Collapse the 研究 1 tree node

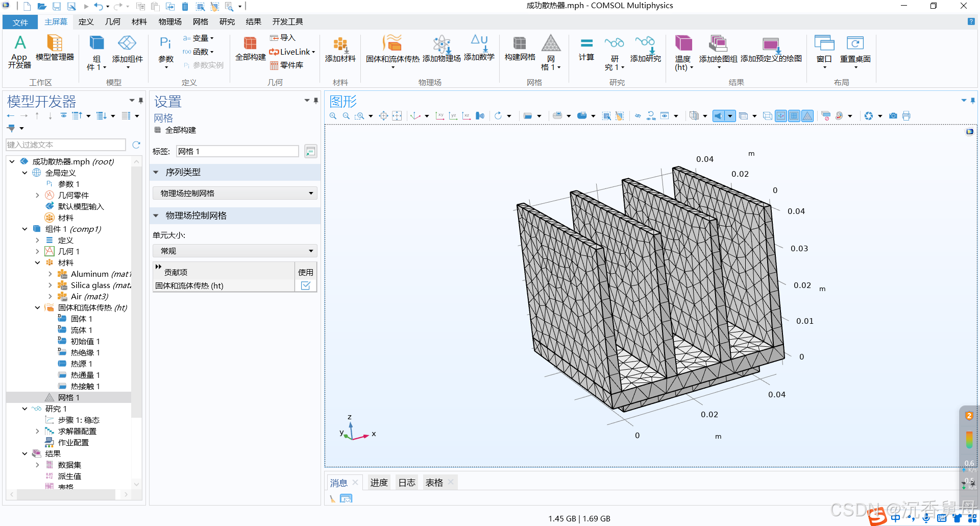[24, 409]
